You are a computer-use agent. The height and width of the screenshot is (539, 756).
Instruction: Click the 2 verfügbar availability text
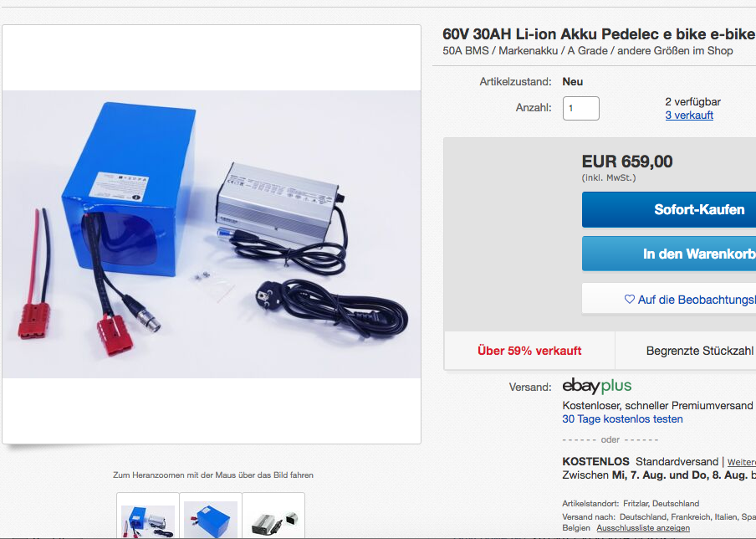point(692,102)
